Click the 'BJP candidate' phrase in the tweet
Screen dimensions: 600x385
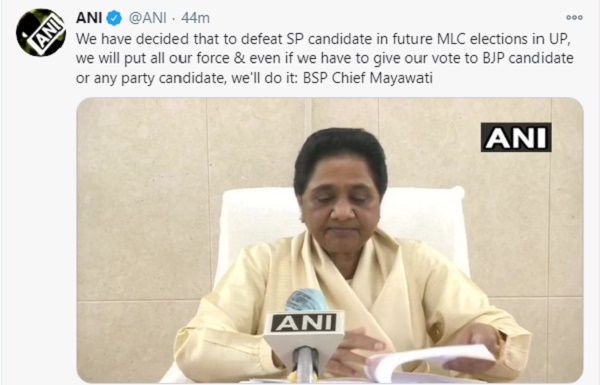528,58
